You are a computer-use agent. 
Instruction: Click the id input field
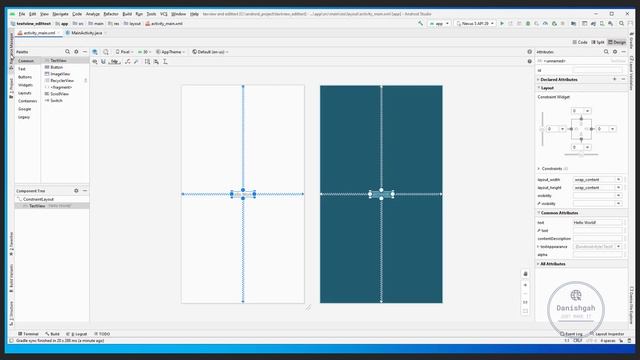pos(598,70)
